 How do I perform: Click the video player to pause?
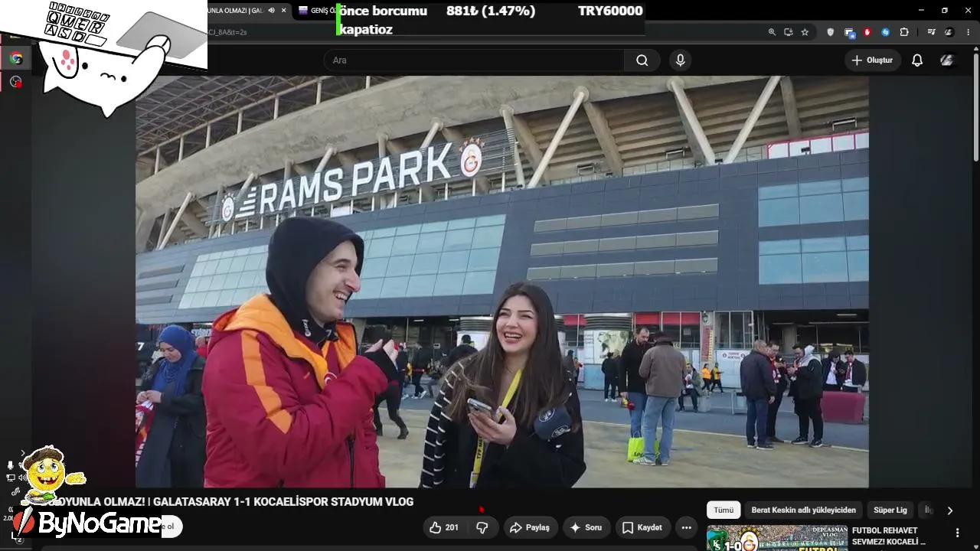pyautogui.click(x=502, y=282)
